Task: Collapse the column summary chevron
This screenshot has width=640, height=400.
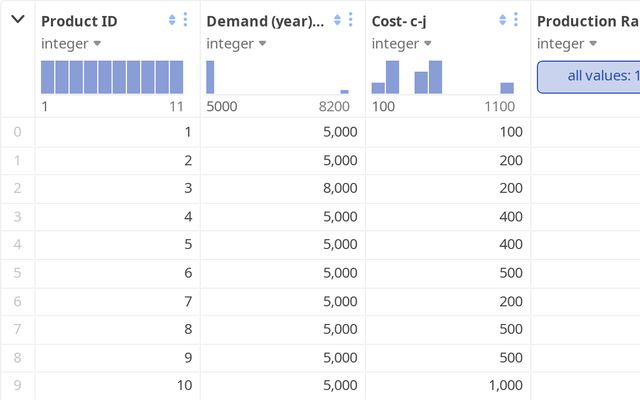Action: 18,19
